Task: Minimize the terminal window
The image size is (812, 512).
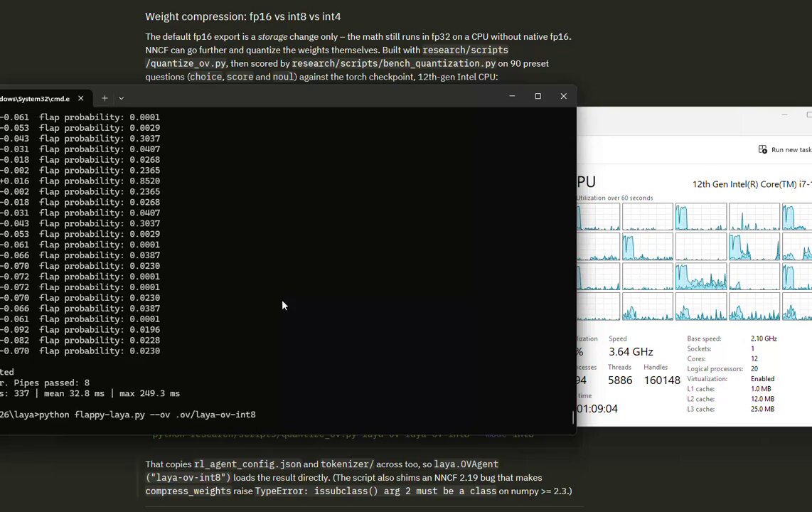Action: click(x=512, y=96)
